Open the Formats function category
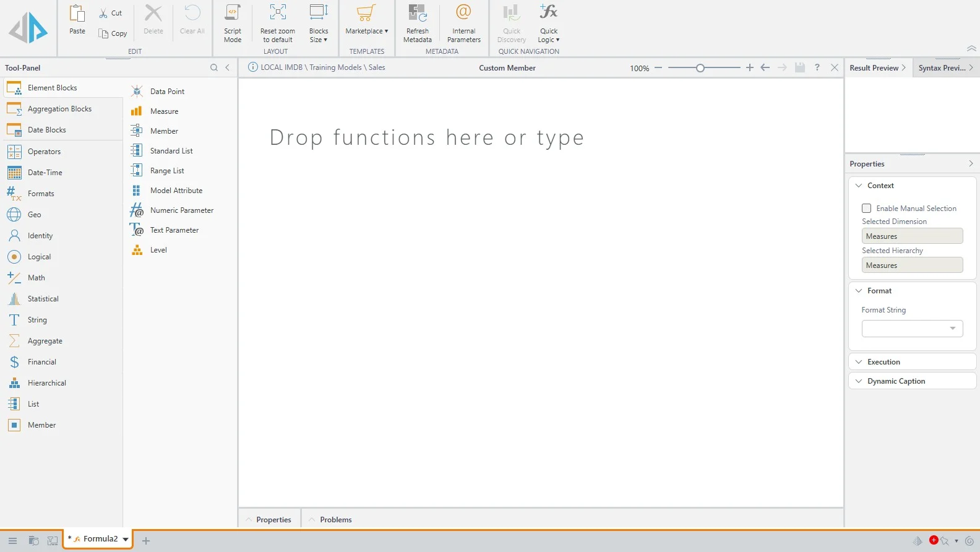Viewport: 980px width, 552px height. pyautogui.click(x=62, y=194)
